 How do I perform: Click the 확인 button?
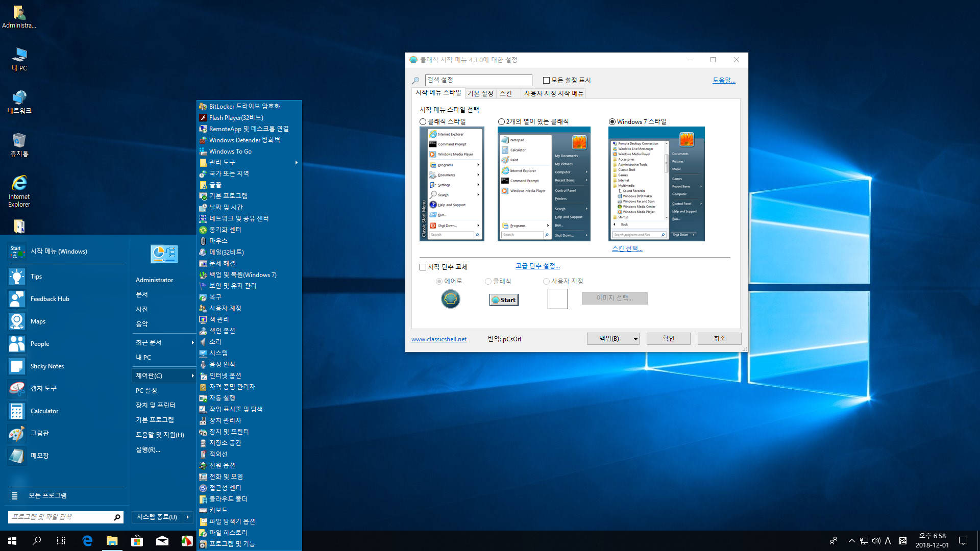(668, 339)
